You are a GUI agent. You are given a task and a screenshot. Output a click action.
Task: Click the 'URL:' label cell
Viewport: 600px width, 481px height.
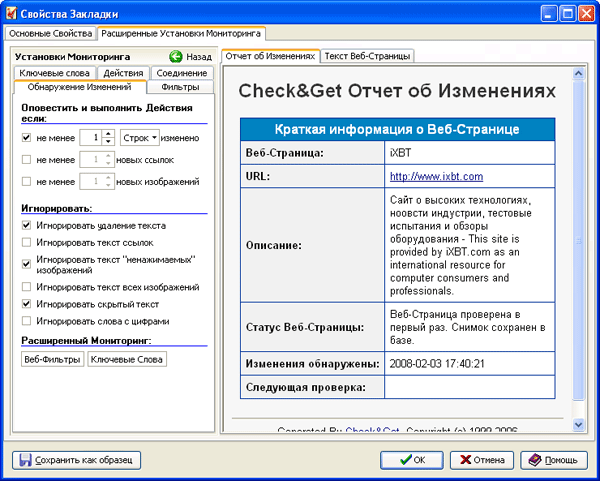[x=312, y=176]
